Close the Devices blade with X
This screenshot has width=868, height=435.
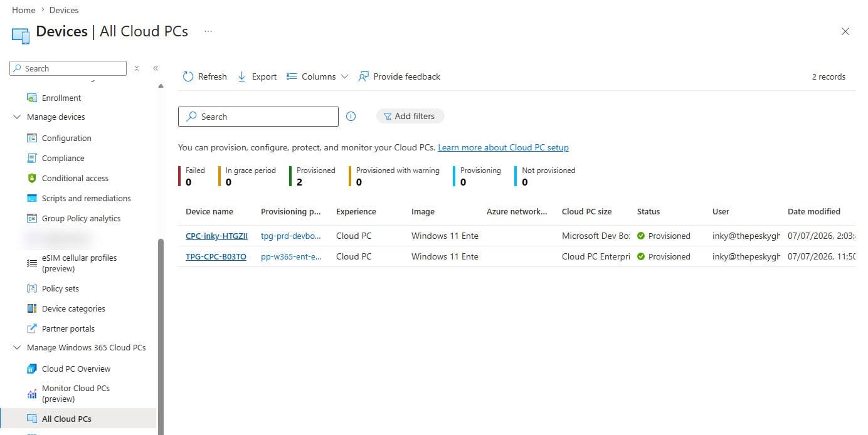point(845,31)
